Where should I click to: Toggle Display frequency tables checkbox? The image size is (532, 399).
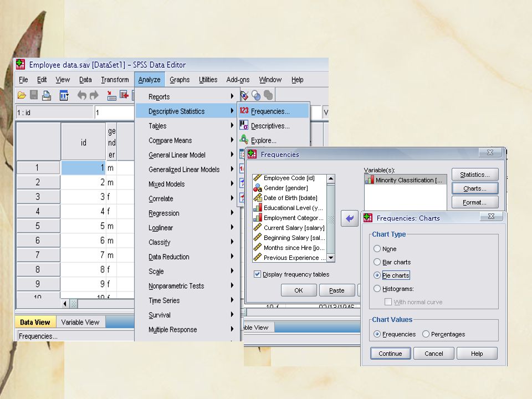coord(257,274)
